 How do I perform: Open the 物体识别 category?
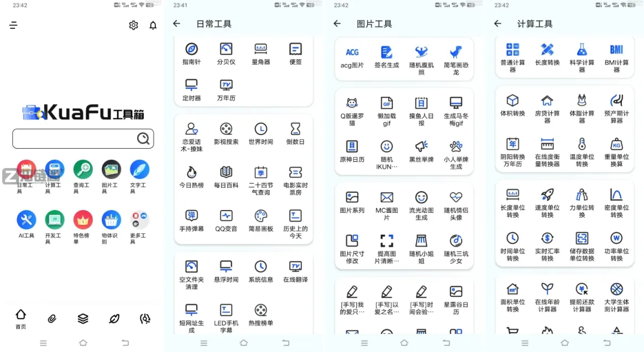(x=111, y=227)
